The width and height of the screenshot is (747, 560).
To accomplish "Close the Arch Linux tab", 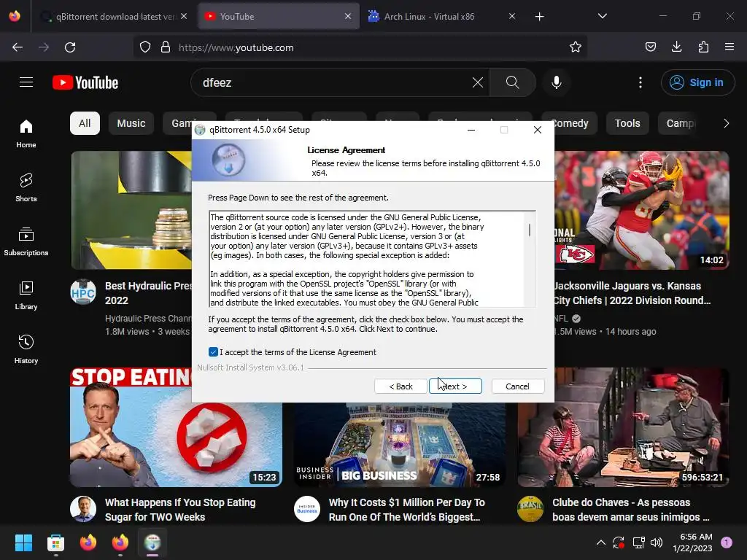I will pos(511,16).
